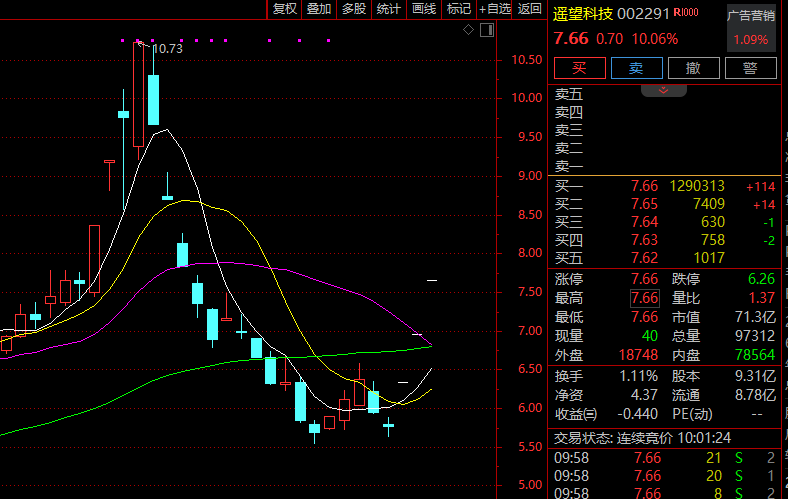The width and height of the screenshot is (788, 499).
Task: Open the 广告营销 sector tag
Action: pyautogui.click(x=750, y=16)
